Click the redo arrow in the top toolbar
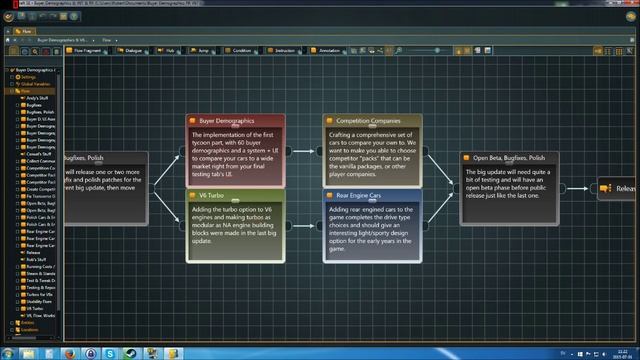 pos(53,16)
